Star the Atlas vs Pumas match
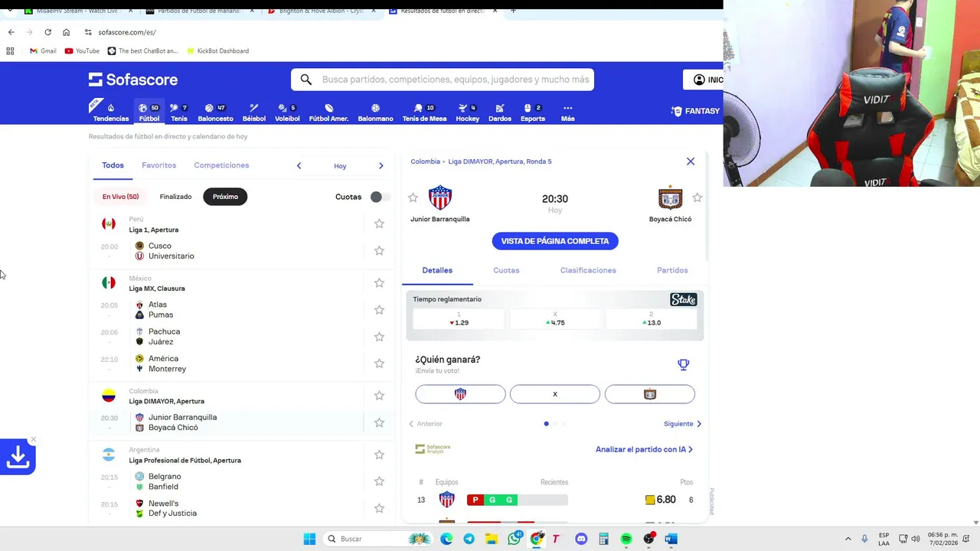The width and height of the screenshot is (980, 551). (x=379, y=309)
